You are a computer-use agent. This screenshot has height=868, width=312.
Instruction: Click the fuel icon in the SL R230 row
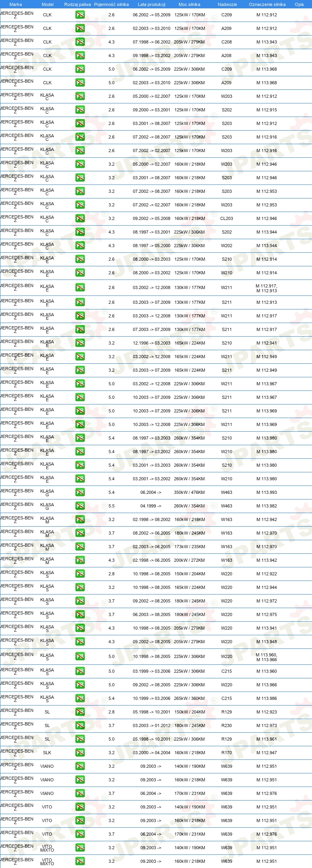coord(80,725)
